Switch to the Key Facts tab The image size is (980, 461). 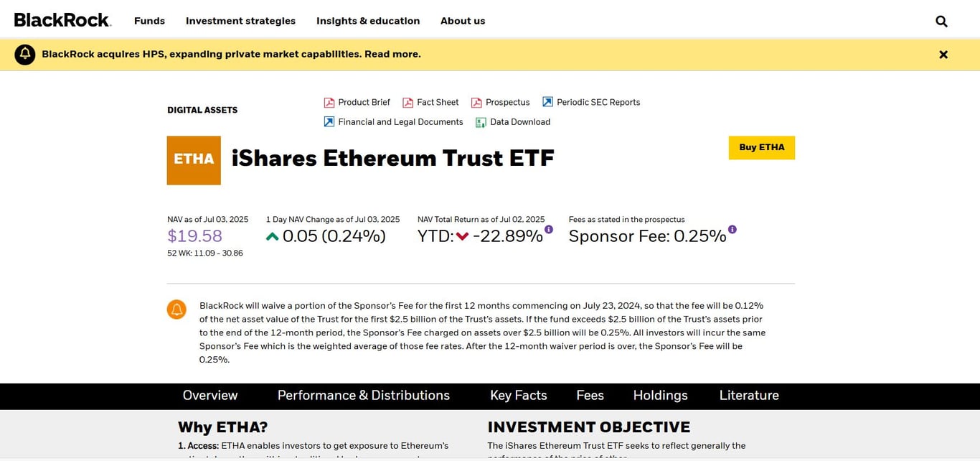coord(518,396)
